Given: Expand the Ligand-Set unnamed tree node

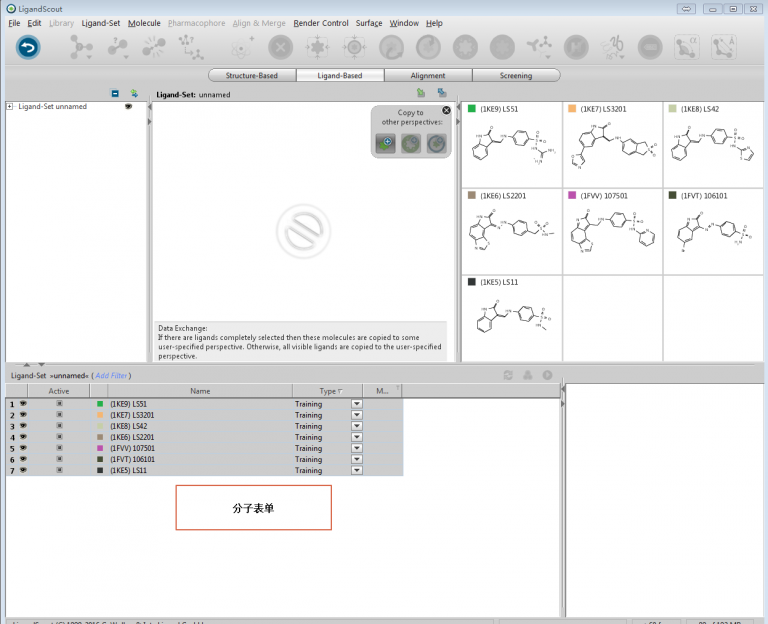Looking at the screenshot, I should (10, 106).
